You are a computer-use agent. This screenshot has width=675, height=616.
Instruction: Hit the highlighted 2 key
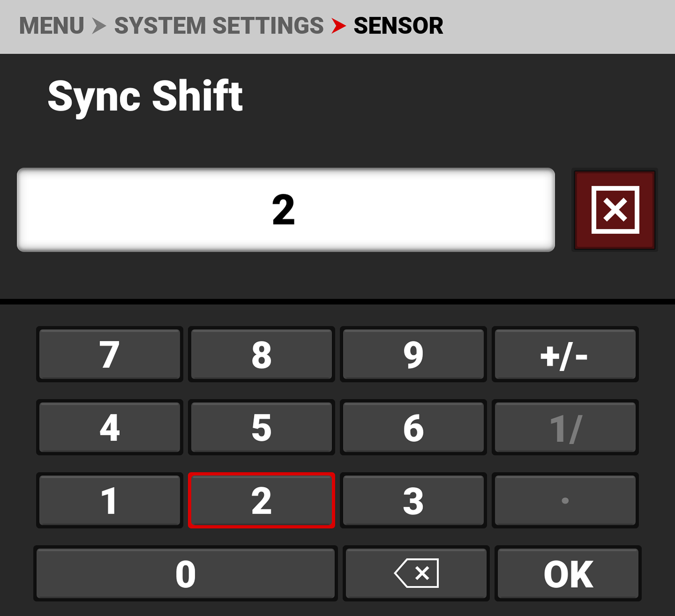[x=261, y=500]
